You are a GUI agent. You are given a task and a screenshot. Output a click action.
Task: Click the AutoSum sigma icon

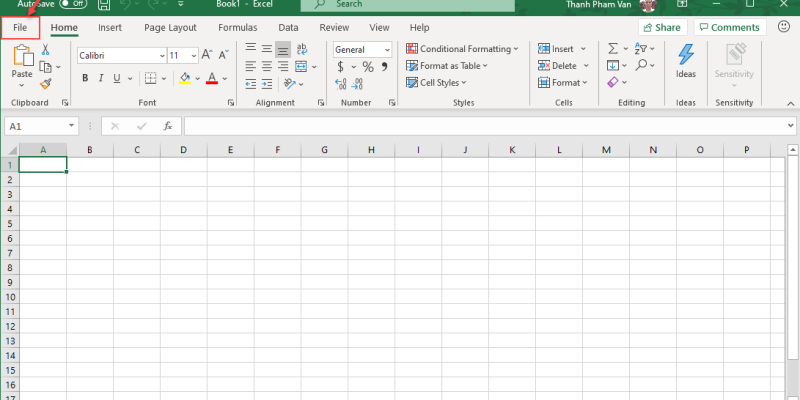[x=612, y=49]
